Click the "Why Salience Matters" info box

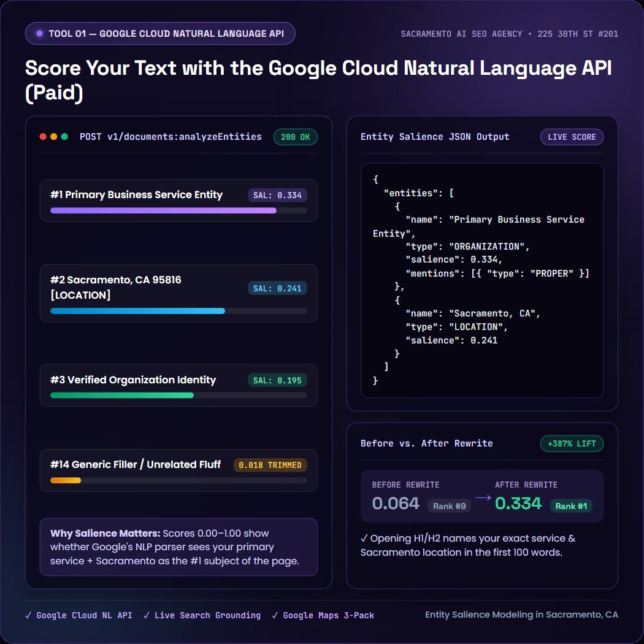tap(178, 547)
